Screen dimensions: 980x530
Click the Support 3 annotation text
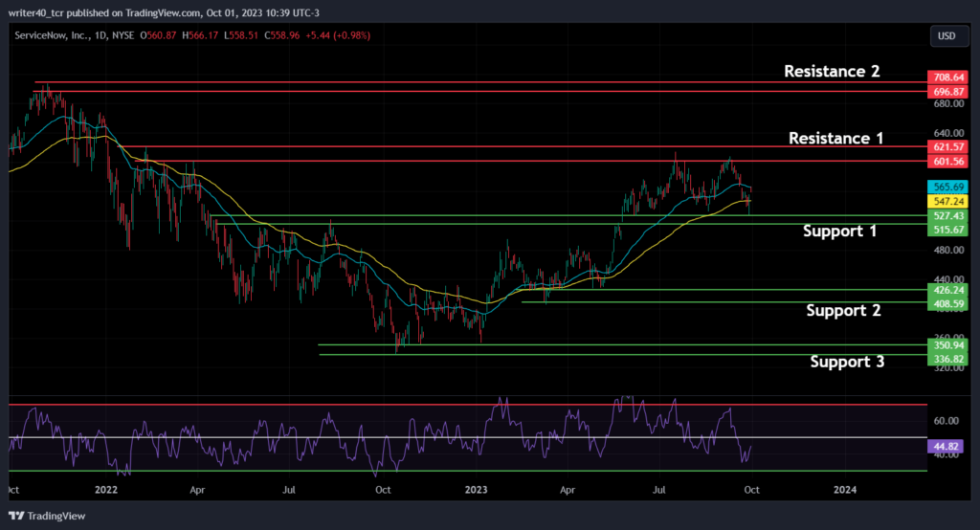point(847,362)
